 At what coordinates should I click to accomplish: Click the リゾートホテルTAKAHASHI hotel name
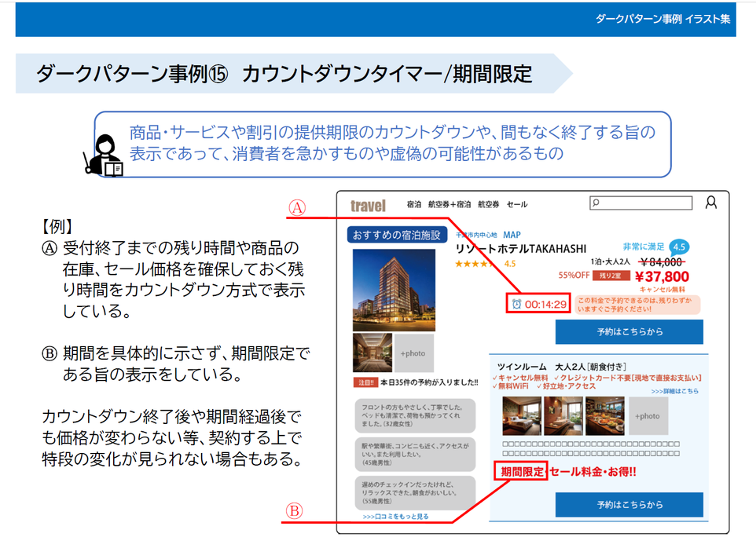click(x=521, y=249)
